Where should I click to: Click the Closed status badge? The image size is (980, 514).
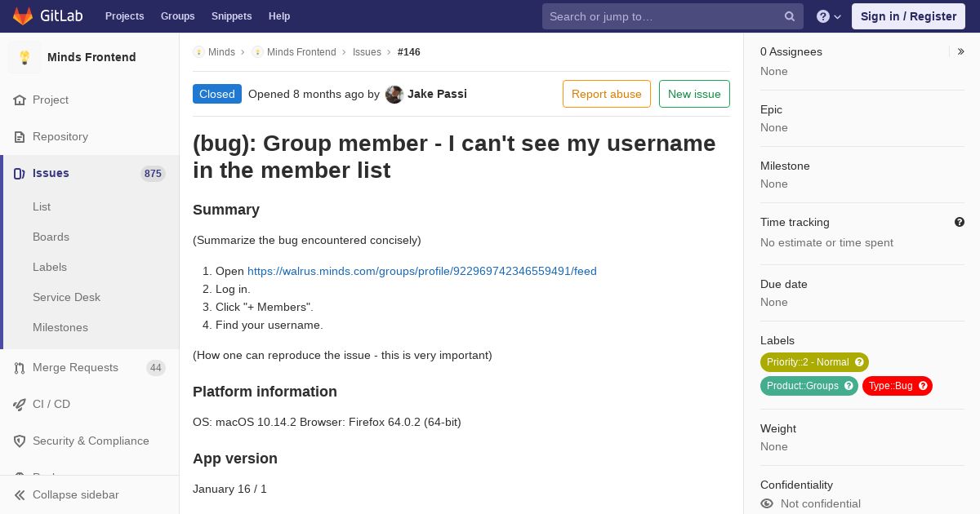click(x=217, y=94)
